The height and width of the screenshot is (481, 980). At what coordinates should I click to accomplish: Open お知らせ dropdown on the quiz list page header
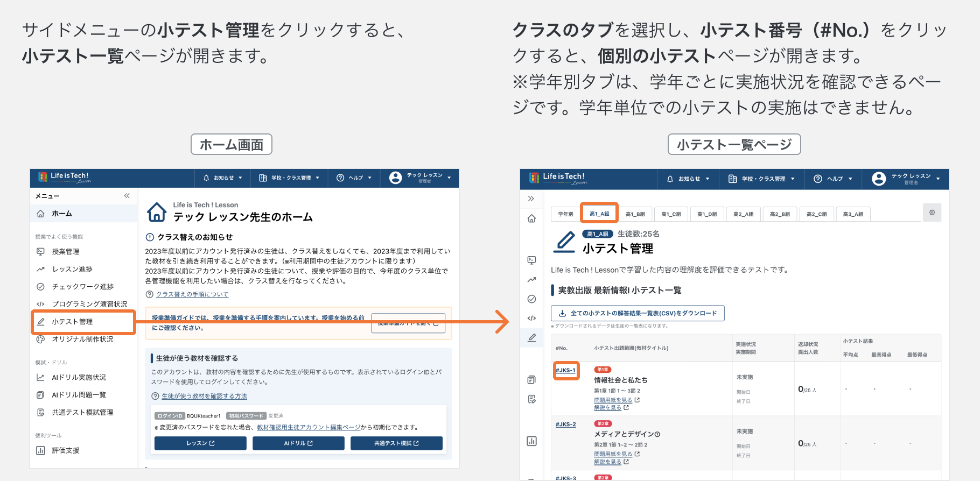coord(688,179)
